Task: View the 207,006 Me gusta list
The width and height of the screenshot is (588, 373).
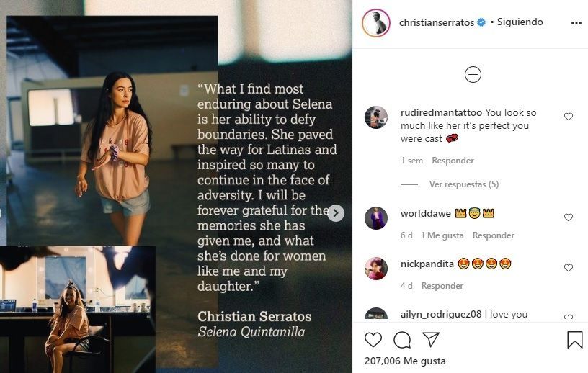Action: pyautogui.click(x=405, y=361)
